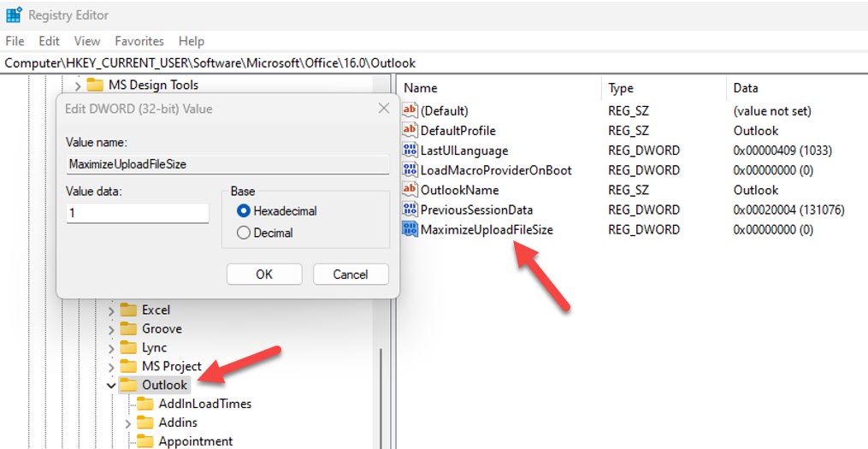The image size is (868, 449).
Task: Click the Groove folder icon
Action: point(128,329)
